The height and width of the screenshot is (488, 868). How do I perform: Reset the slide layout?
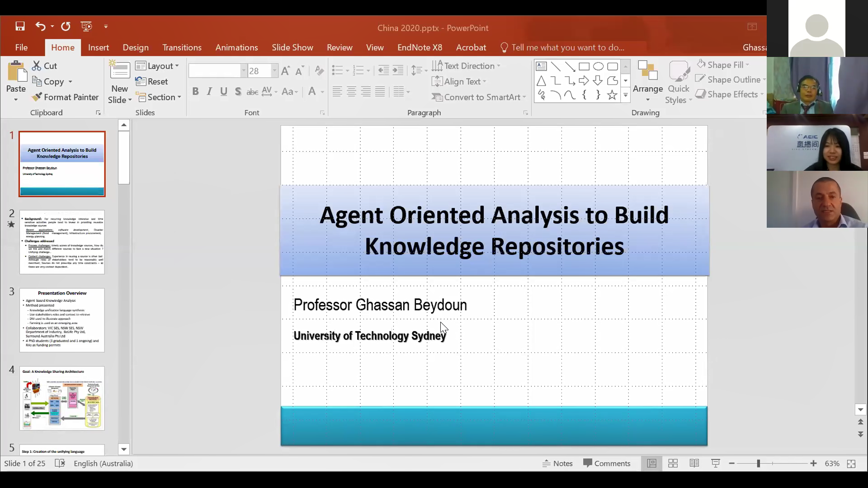[151, 81]
